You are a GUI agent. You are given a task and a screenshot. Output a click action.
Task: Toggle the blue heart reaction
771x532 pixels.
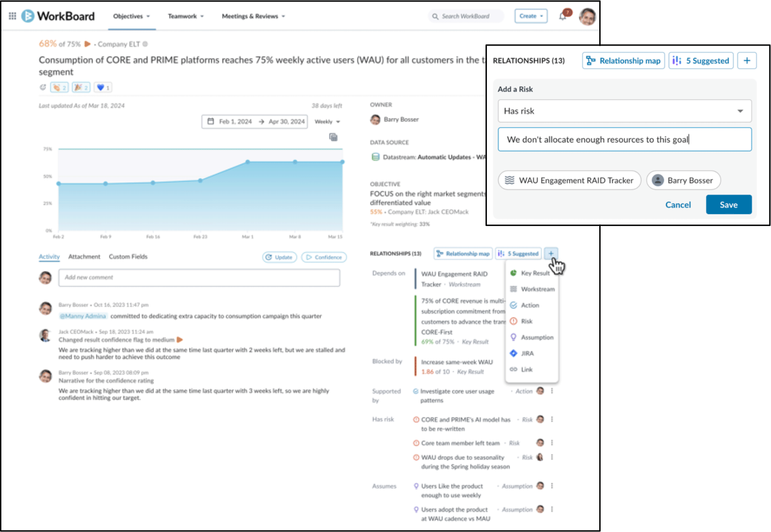103,87
